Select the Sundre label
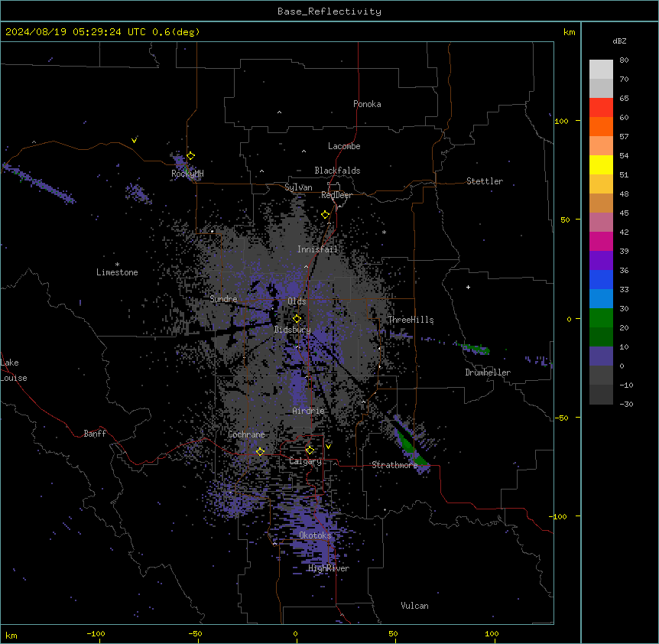 pos(223,299)
